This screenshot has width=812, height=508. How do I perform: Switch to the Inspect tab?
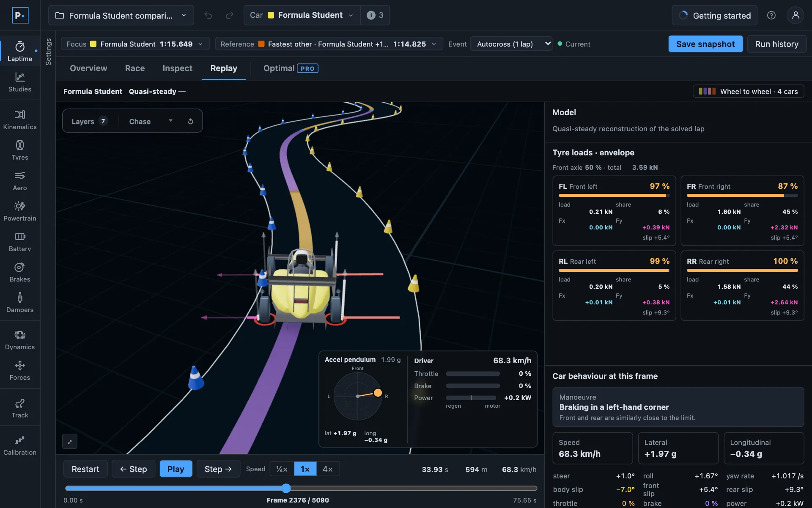click(x=178, y=68)
